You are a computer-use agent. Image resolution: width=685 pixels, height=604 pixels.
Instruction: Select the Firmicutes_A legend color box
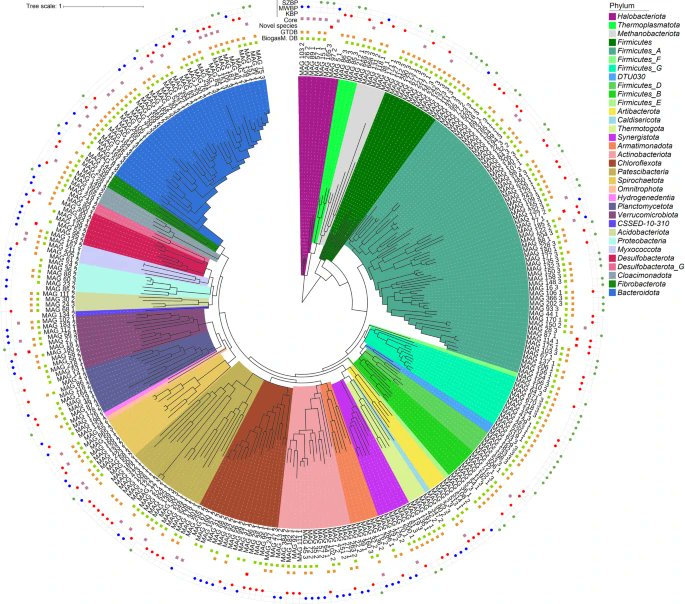[612, 51]
